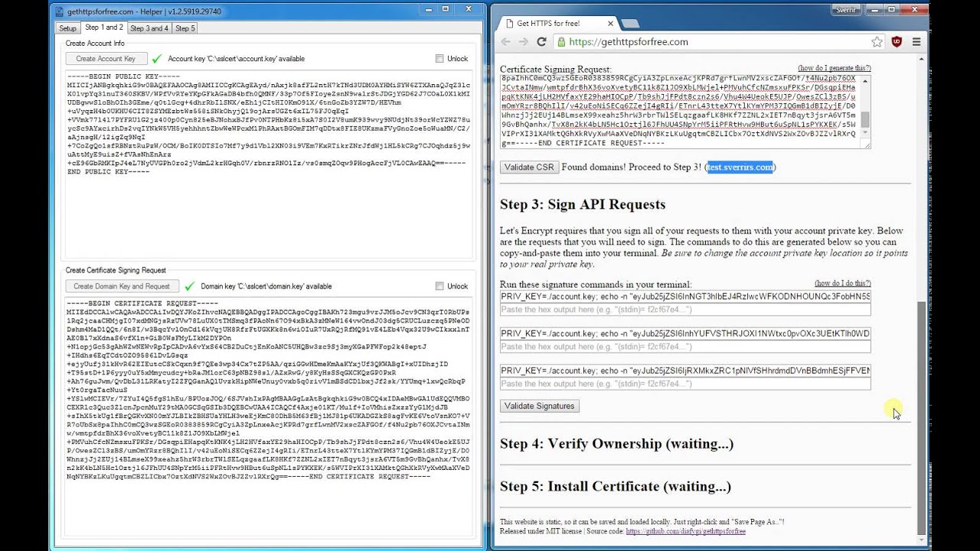Open the uBlock Origin extension icon
The width and height of the screenshot is (980, 551).
897,42
